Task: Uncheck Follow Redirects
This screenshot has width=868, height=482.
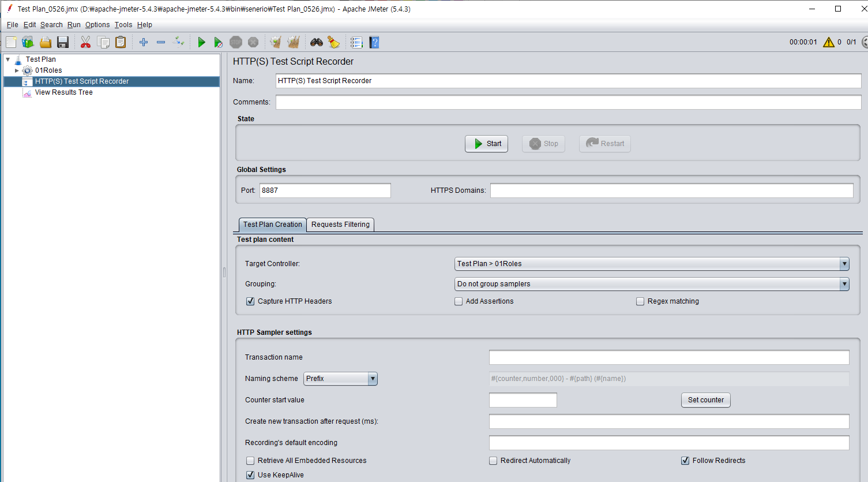Action: tap(685, 461)
